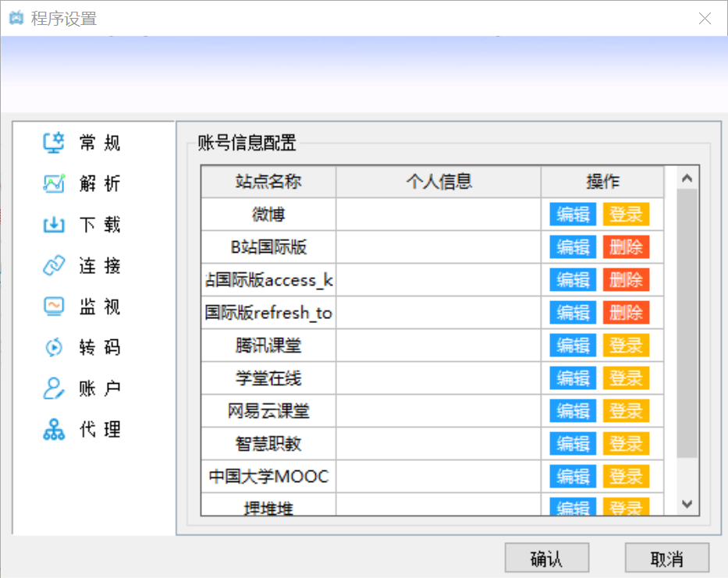The width and height of the screenshot is (728, 578).
Task: Open the 转码 transcode settings icon
Action: [x=54, y=347]
